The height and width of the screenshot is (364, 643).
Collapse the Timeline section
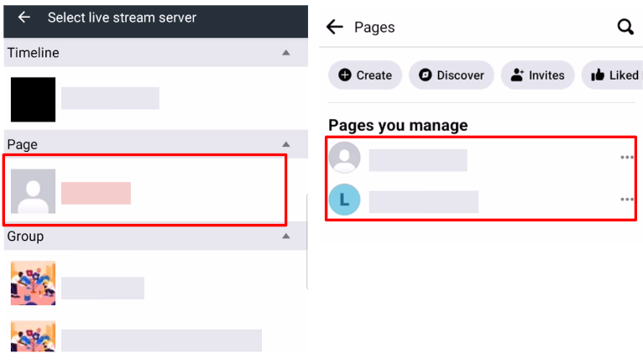coord(285,53)
